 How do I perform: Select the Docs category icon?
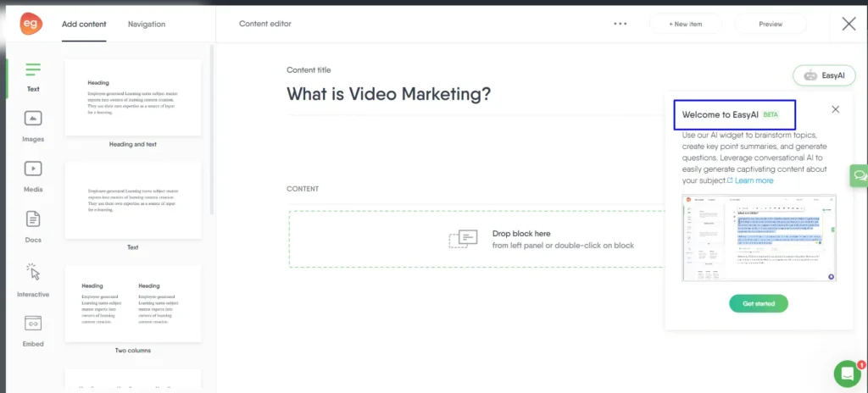coord(33,219)
